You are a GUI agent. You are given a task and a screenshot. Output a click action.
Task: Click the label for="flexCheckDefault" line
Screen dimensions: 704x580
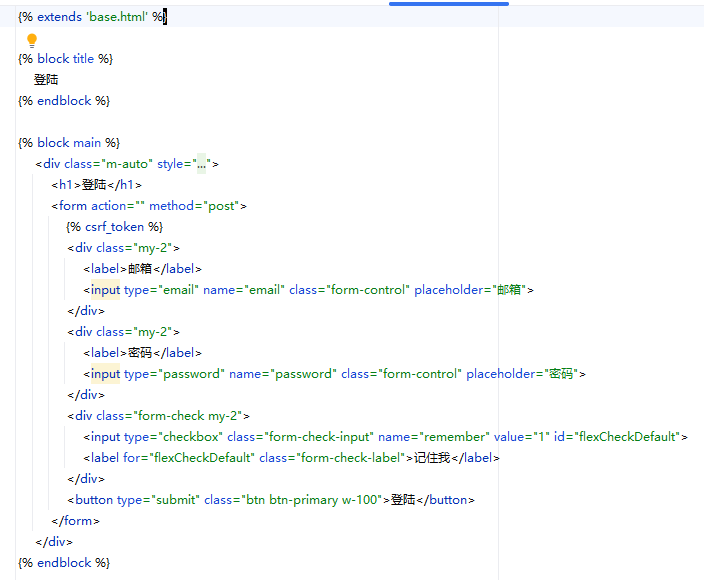coord(291,458)
